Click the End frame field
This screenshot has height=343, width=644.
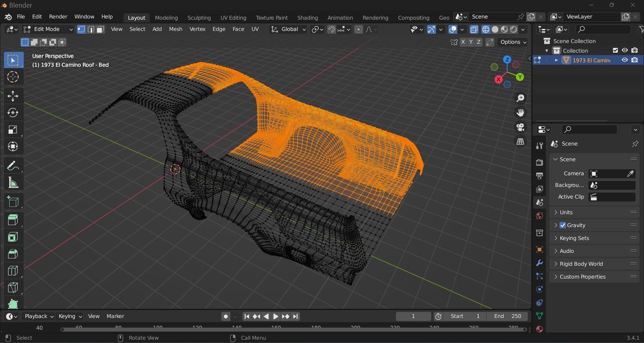[508, 316]
